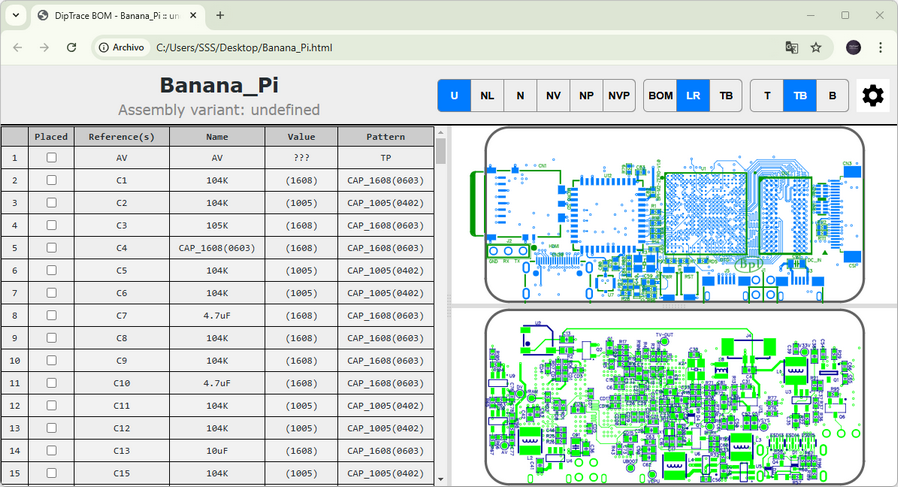The width and height of the screenshot is (898, 487).
Task: Click the browser back arrow
Action: point(18,48)
